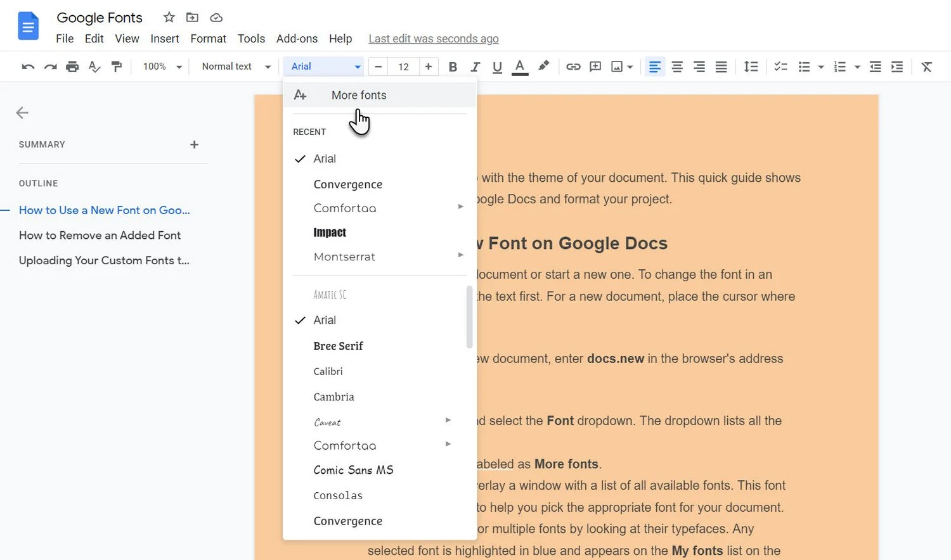The height and width of the screenshot is (560, 951).
Task: Expand Montserrat font variants arrow
Action: click(461, 255)
